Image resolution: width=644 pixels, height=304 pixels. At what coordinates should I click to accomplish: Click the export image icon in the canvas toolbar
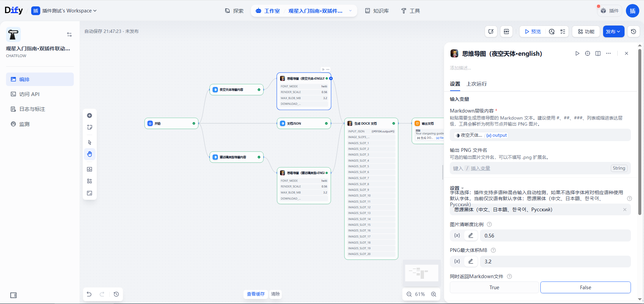pos(90,169)
